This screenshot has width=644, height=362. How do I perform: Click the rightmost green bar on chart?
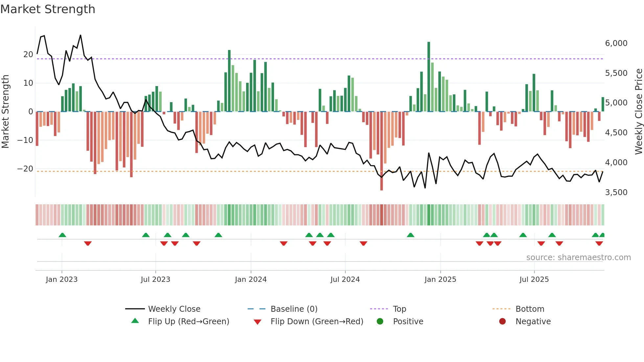pyautogui.click(x=603, y=104)
